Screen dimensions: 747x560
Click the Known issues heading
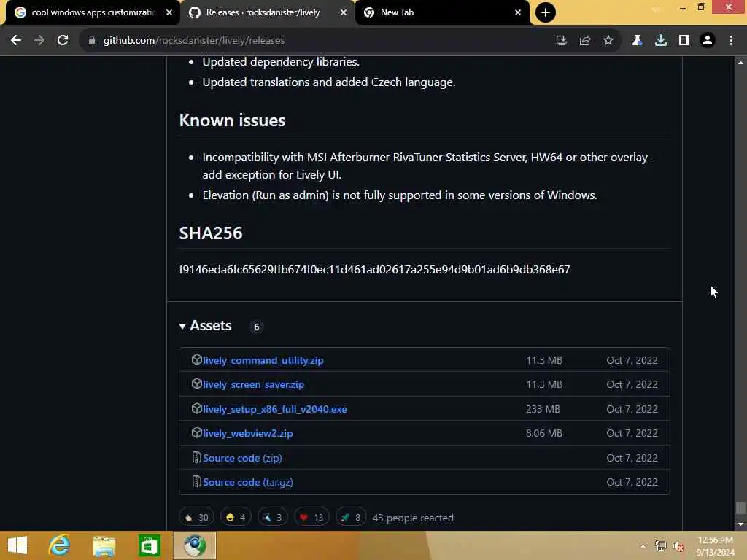(x=232, y=120)
